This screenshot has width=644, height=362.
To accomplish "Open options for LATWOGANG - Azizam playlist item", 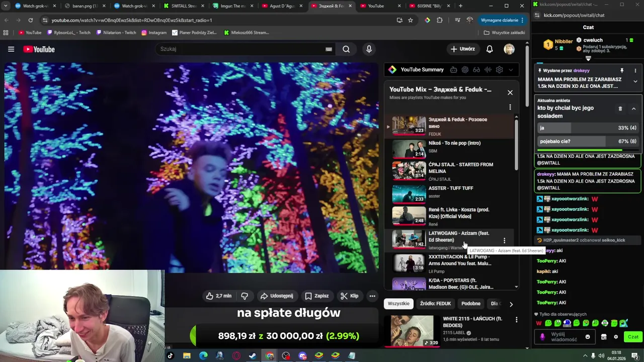I will (504, 241).
